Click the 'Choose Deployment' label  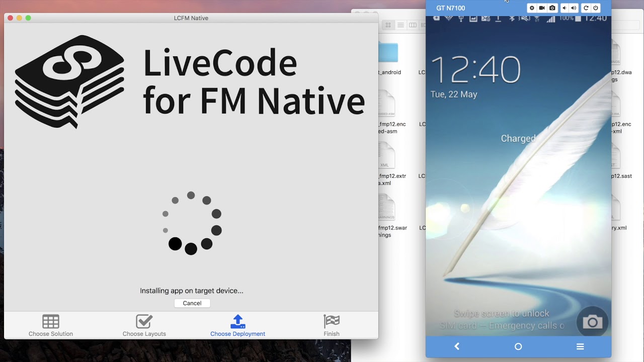[x=237, y=334]
